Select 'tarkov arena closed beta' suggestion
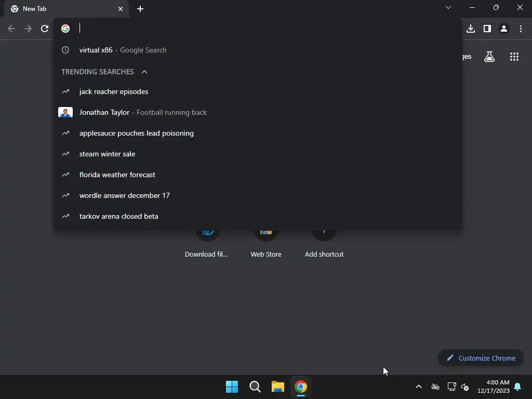The image size is (532, 399). click(258, 216)
